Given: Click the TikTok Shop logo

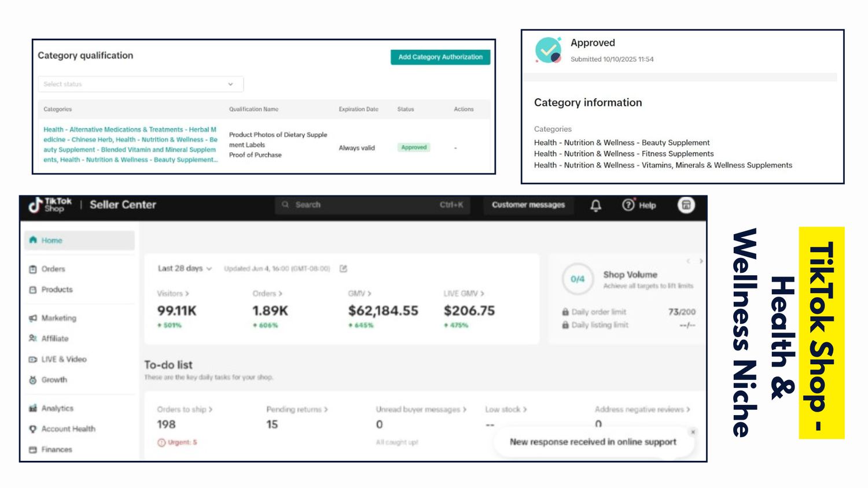Looking at the screenshot, I should 50,205.
